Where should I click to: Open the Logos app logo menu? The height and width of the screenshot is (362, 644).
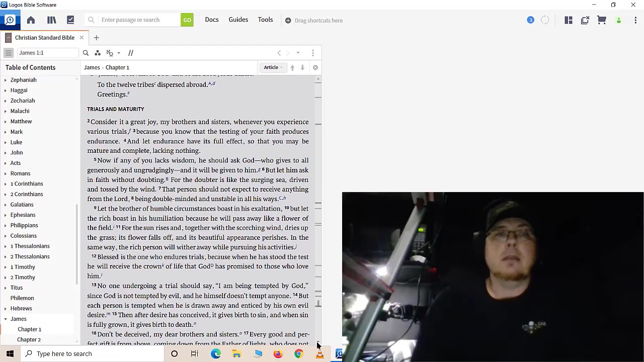point(10,20)
